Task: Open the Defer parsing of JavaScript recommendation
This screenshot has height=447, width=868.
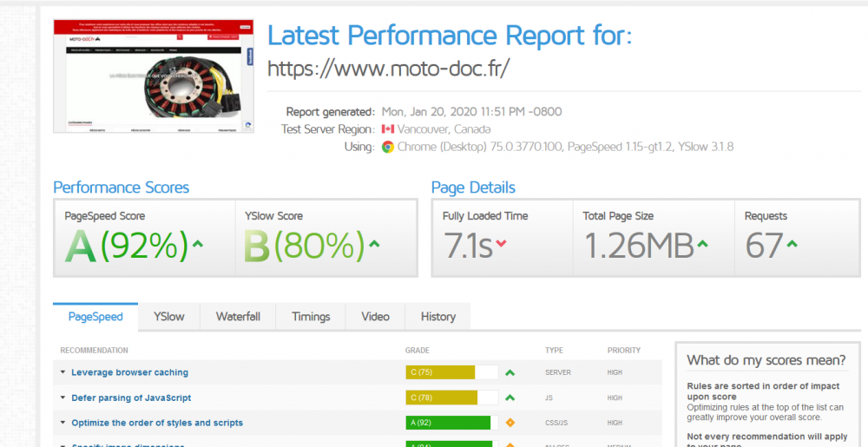Action: point(132,398)
